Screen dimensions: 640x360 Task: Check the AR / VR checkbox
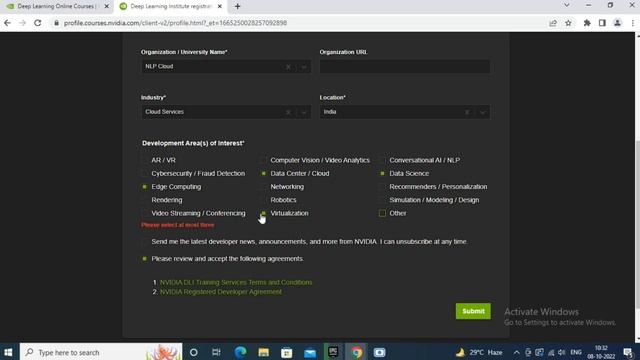click(x=144, y=160)
